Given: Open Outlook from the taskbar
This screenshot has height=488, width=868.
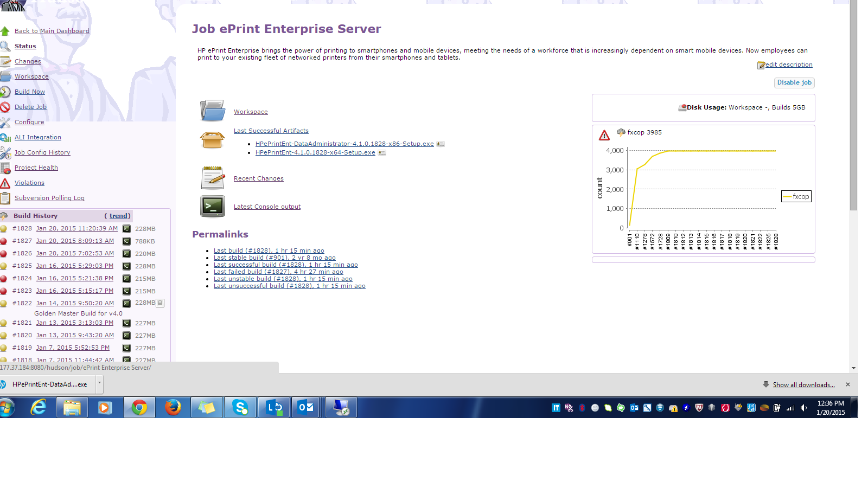Looking at the screenshot, I should pyautogui.click(x=306, y=407).
